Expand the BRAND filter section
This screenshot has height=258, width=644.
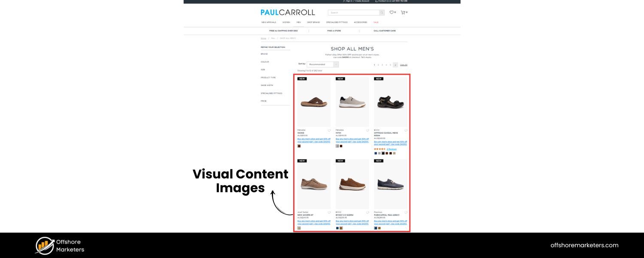click(265, 54)
